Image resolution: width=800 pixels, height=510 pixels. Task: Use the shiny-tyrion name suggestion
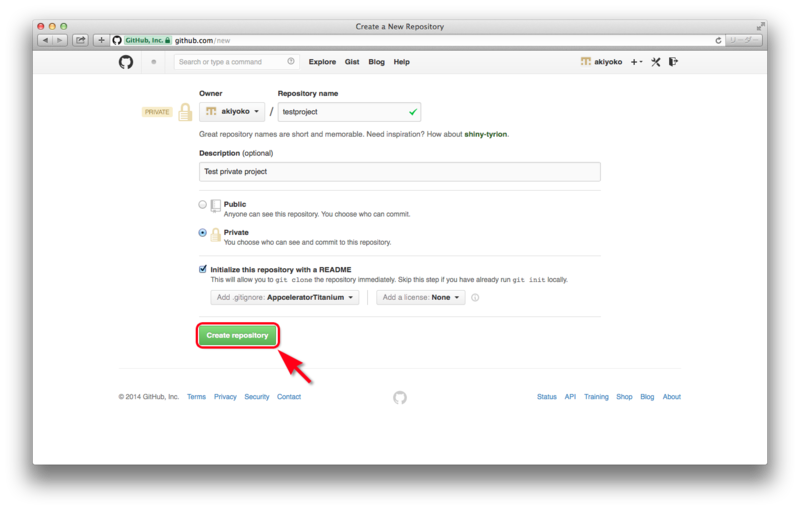coord(486,135)
